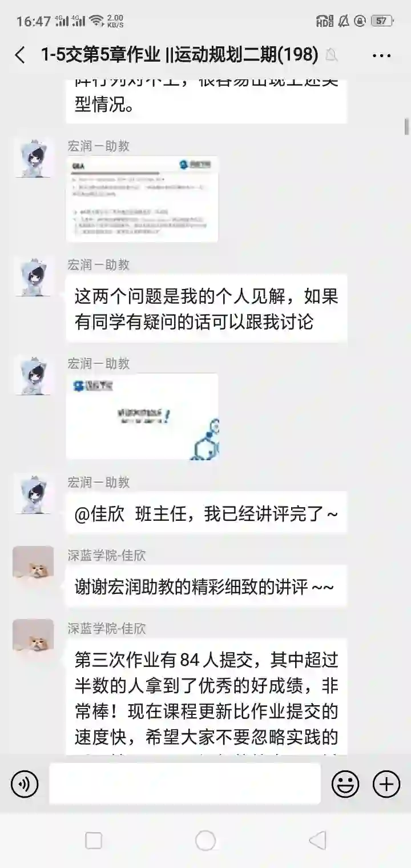
Task: Open the emoji picker smiley icon
Action: pyautogui.click(x=345, y=783)
